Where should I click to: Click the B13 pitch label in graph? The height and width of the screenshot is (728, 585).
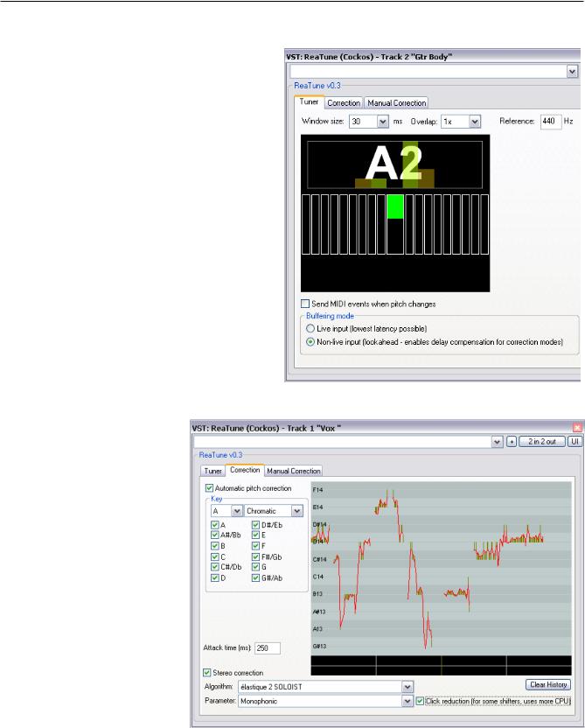(317, 594)
